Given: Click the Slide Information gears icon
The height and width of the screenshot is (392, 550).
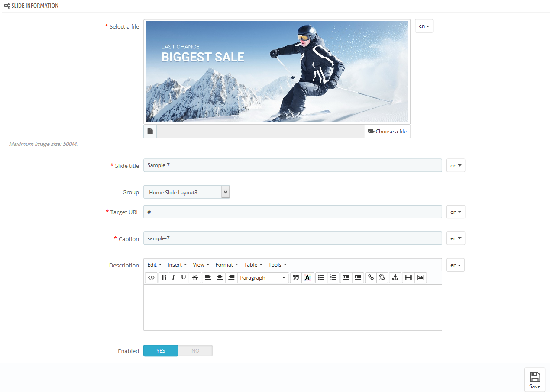Looking at the screenshot, I should point(7,6).
